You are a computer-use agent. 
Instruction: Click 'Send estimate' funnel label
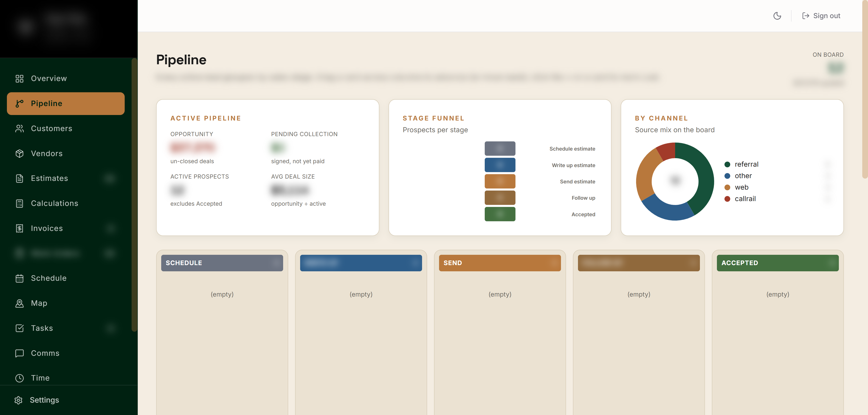coord(578,182)
